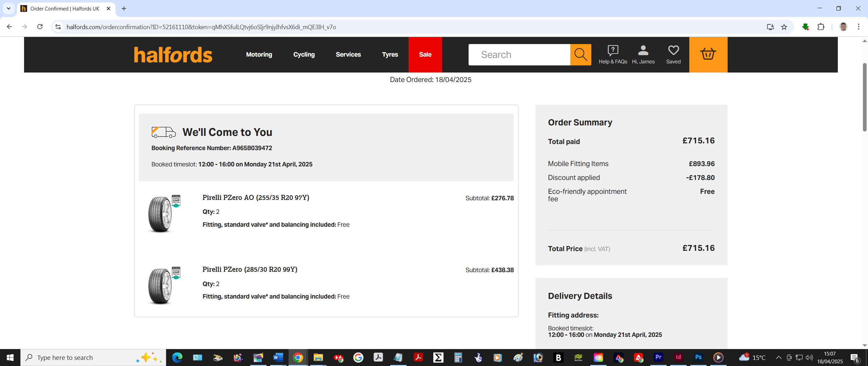Viewport: 868px width, 366px height.
Task: Click the Pirelli PZero 285/30 tyre image
Action: coord(163,285)
